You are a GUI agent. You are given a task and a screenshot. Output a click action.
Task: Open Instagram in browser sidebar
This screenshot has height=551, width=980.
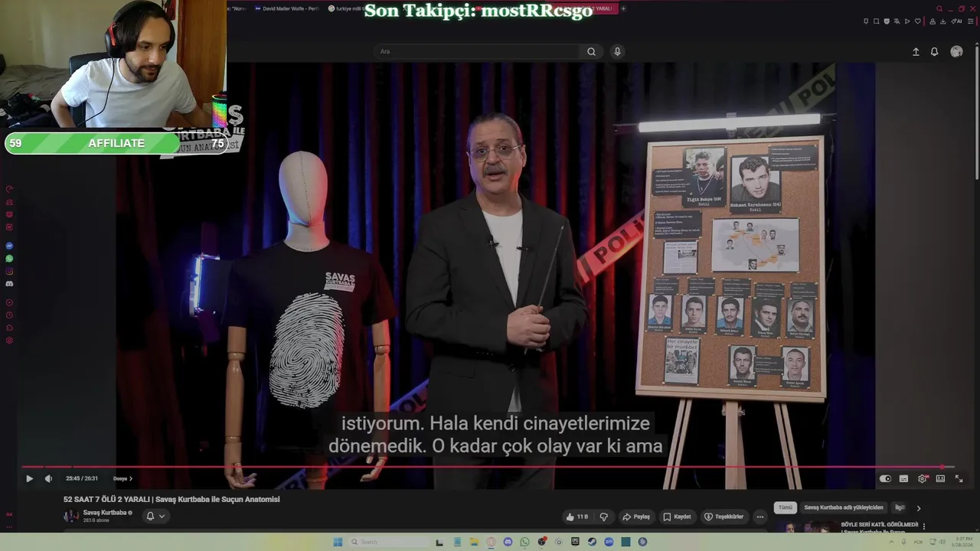pos(9,271)
